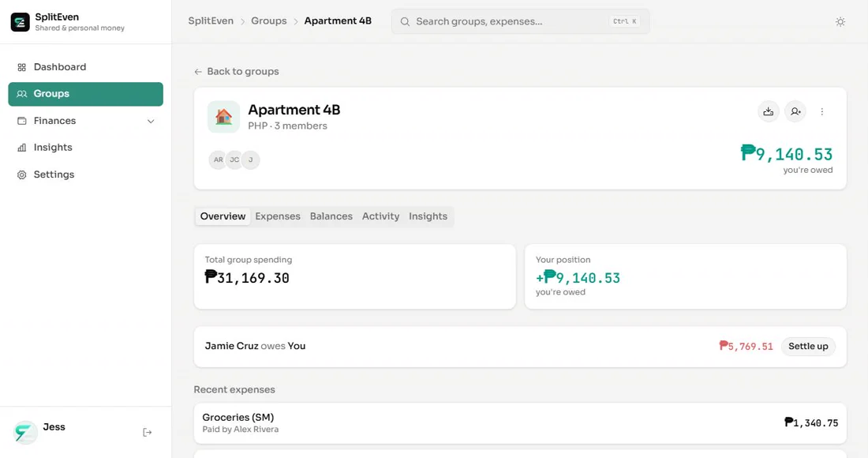Click the Dashboard grid icon
The height and width of the screenshot is (458, 868).
tap(21, 68)
